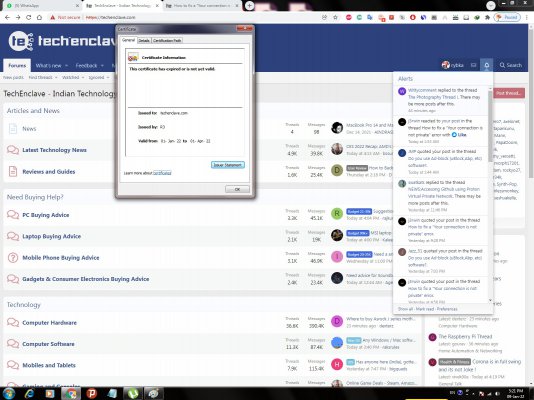Viewport: 534px width, 400px height.
Task: Click the OK button in Certificate dialog
Action: (237, 189)
